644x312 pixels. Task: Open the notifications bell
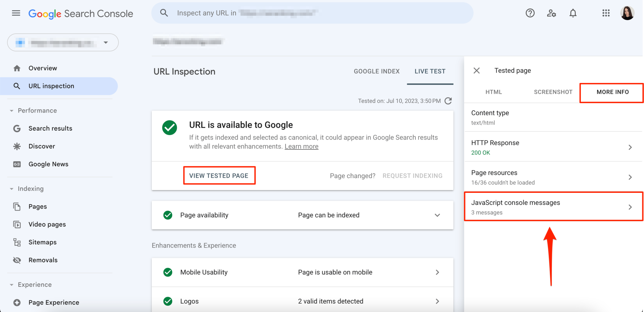click(x=573, y=13)
